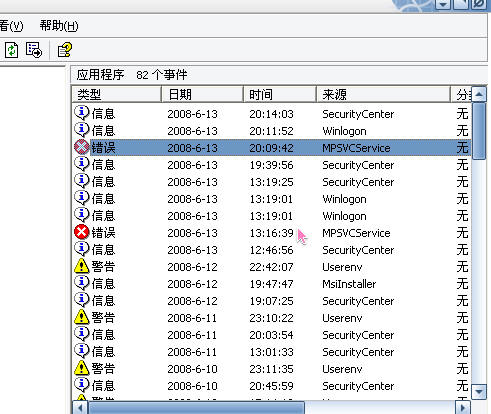Click the vertical scrollbar thumb
The width and height of the screenshot is (491, 414).
[479, 131]
